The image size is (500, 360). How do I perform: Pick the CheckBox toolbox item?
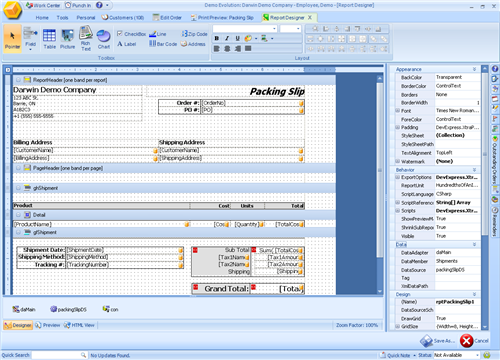131,34
